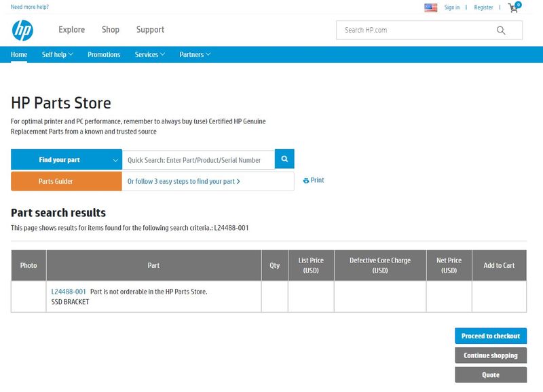
Task: Click the US flag country selector
Action: tap(430, 7)
